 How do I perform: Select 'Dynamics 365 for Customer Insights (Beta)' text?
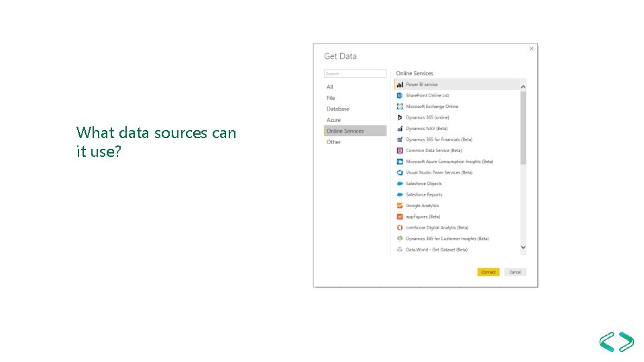click(x=447, y=239)
